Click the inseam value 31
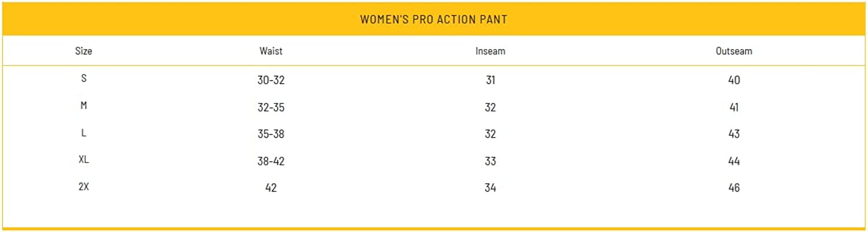This screenshot has width=868, height=232. (x=490, y=80)
